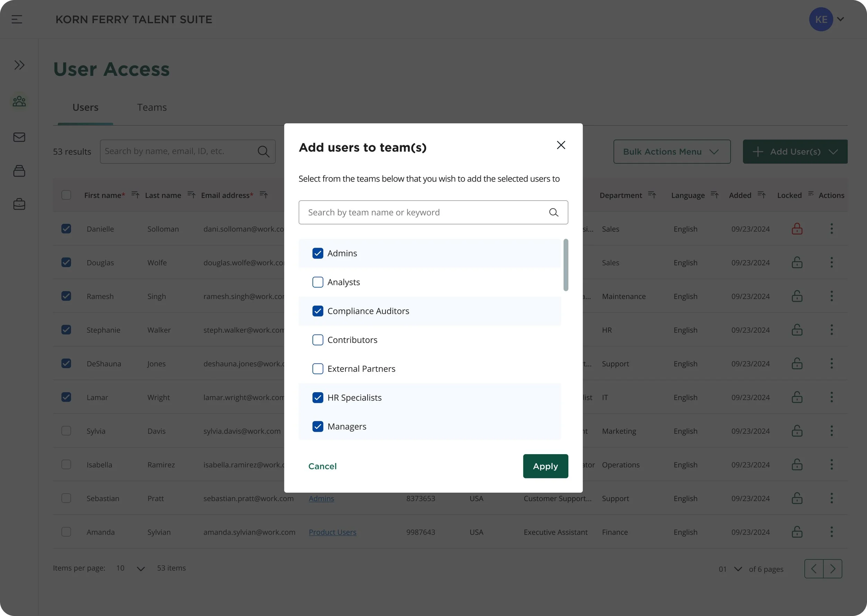This screenshot has height=616, width=867.
Task: Open actions menu for Amanda Sylvian row
Action: [x=831, y=532]
